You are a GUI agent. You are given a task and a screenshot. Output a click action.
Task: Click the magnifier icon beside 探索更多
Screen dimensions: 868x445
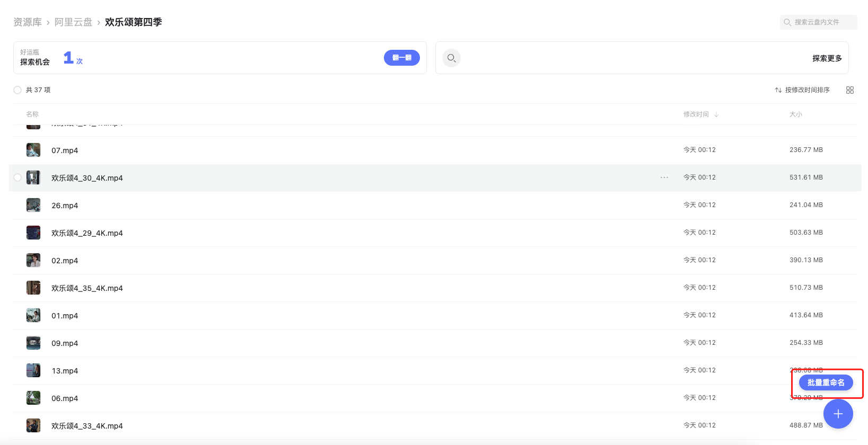pyautogui.click(x=451, y=58)
